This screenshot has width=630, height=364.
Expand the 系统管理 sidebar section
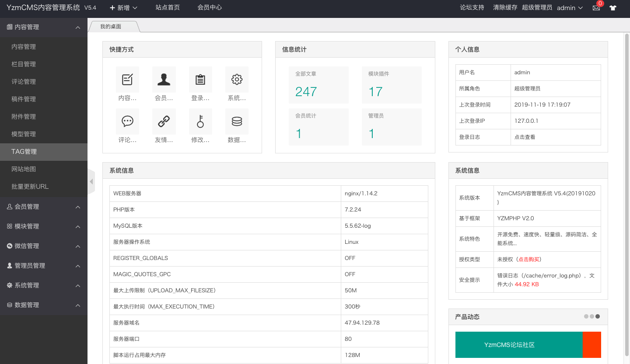(x=44, y=285)
